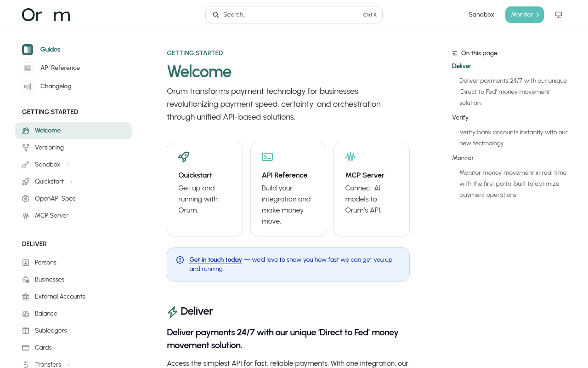Click the waveform icon on MCP Server card
588x368 pixels.
coord(351,157)
